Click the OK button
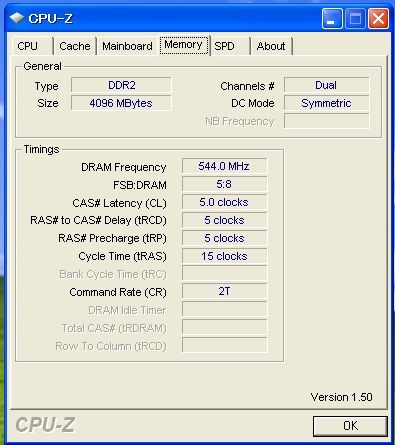 pyautogui.click(x=350, y=426)
